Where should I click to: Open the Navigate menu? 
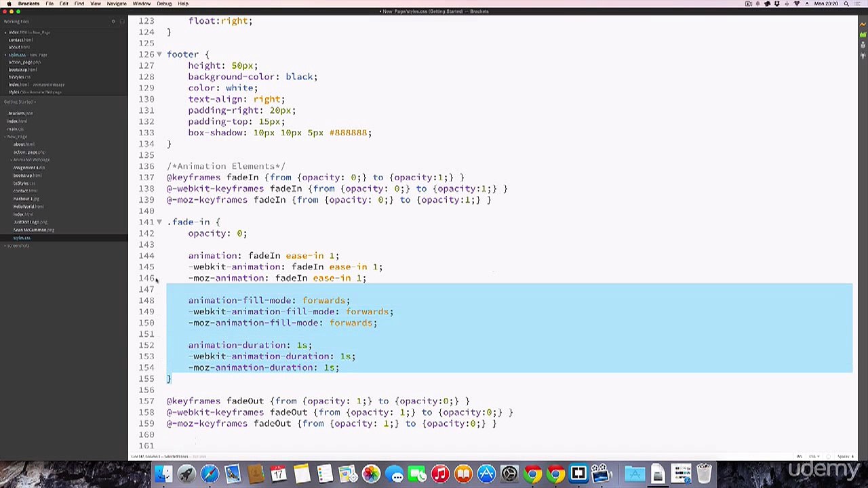[117, 3]
